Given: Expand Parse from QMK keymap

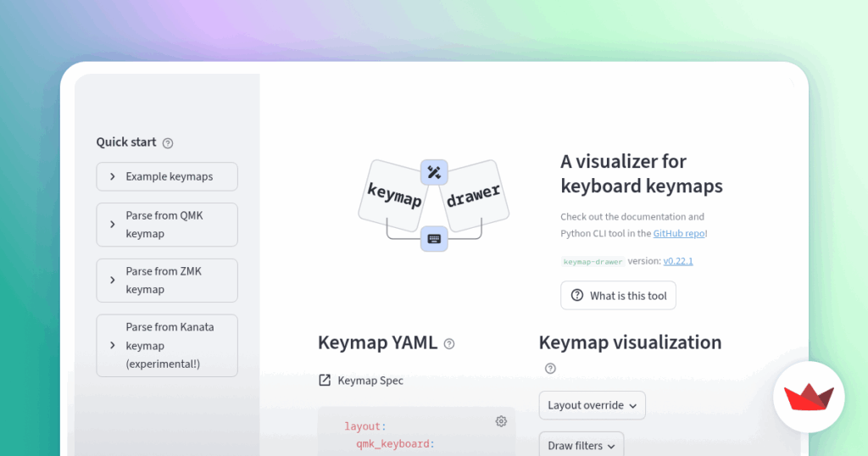Looking at the screenshot, I should [167, 225].
